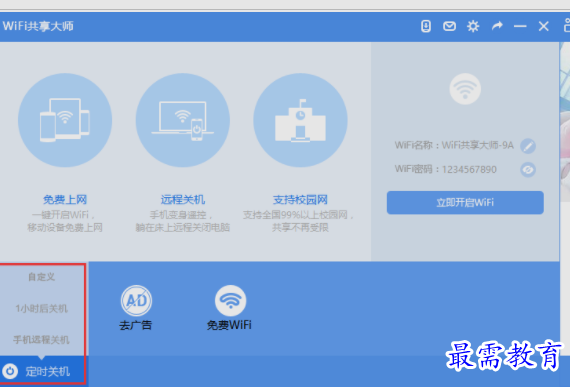
Task: Click the WiFi名称 value text
Action: click(x=478, y=145)
